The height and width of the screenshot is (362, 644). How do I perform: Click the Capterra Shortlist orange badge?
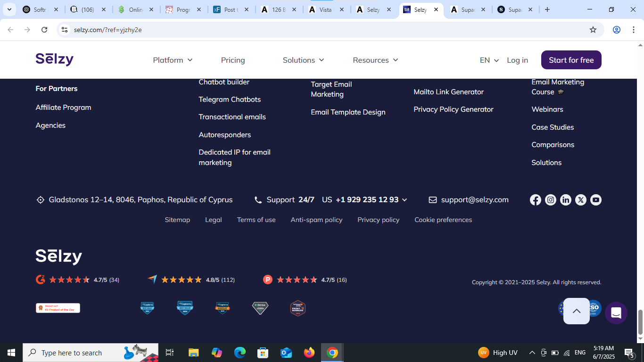[223, 308]
